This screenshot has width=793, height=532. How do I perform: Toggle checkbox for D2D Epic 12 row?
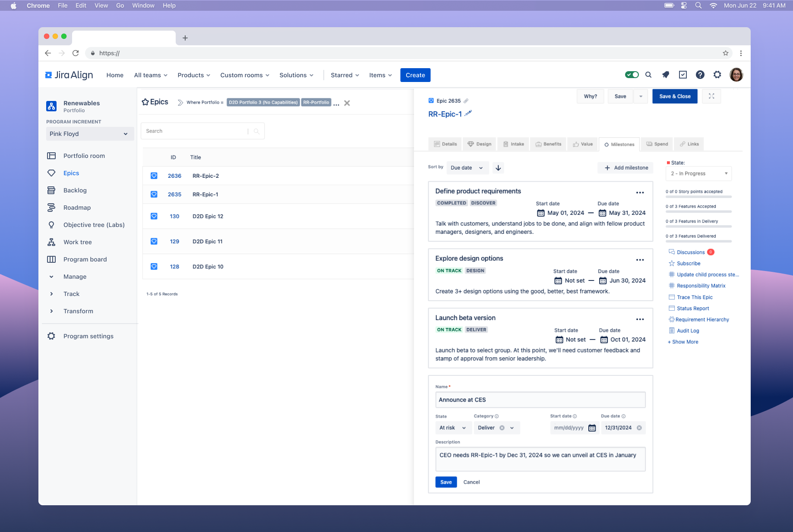pos(154,216)
